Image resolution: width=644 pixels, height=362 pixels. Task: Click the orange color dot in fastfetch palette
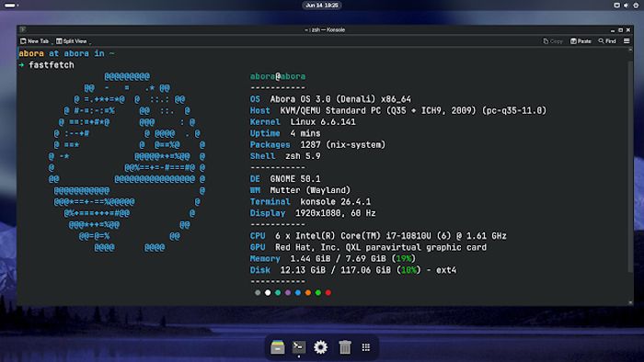click(308, 293)
